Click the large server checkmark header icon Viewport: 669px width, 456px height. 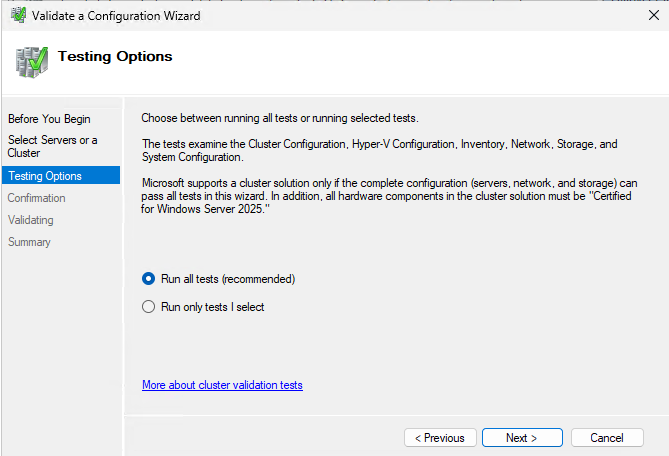click(32, 62)
